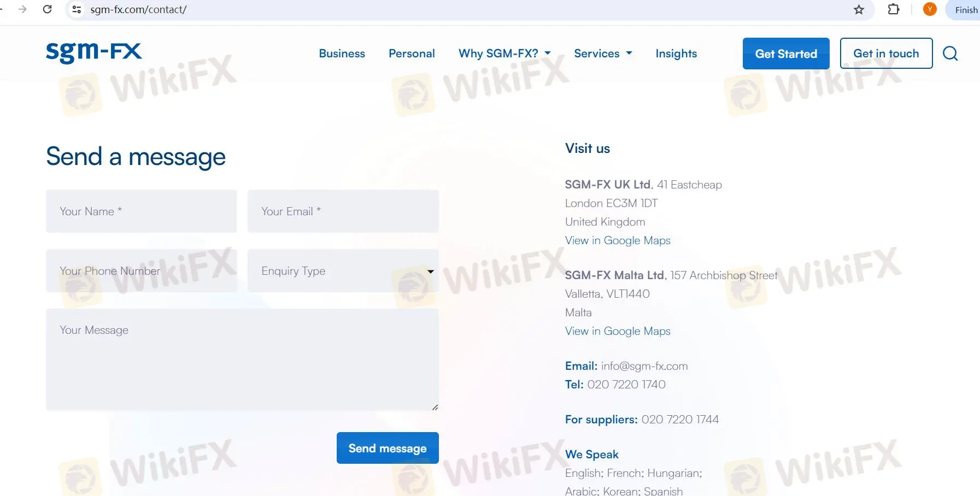This screenshot has height=496, width=980.
Task: Open the Business menu item
Action: (342, 54)
